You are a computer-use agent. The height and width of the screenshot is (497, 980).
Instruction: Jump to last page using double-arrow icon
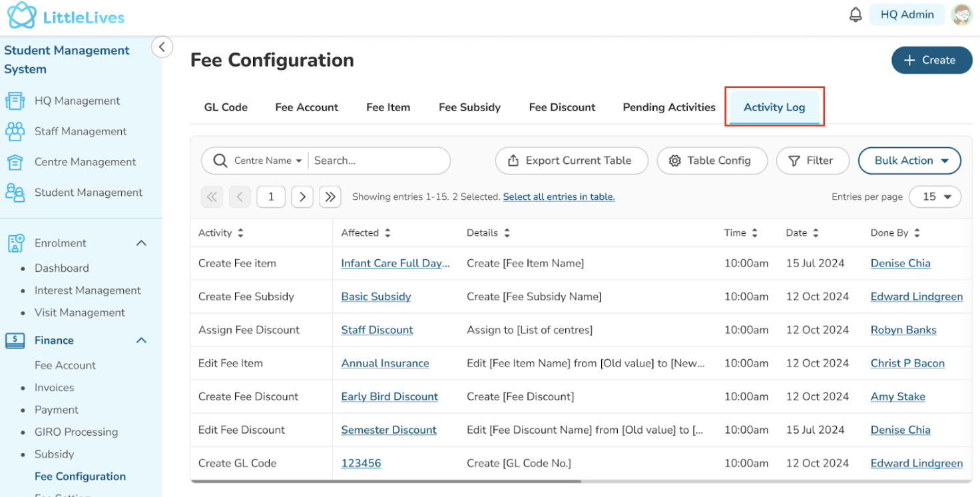coord(330,197)
